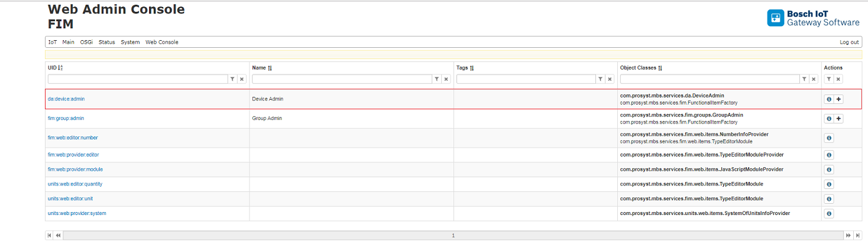The image size is (868, 241).
Task: Open the fim:web:editor:number link
Action: click(73, 138)
